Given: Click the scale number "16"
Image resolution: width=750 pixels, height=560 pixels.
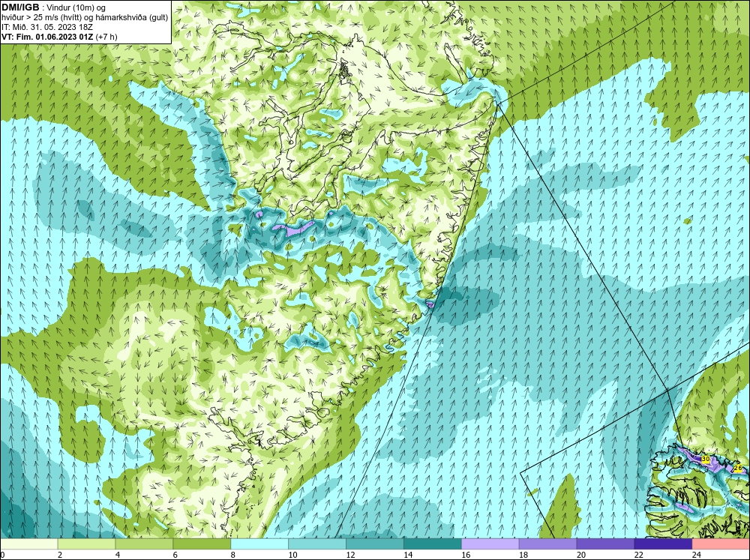Looking at the screenshot, I should click(x=466, y=555).
